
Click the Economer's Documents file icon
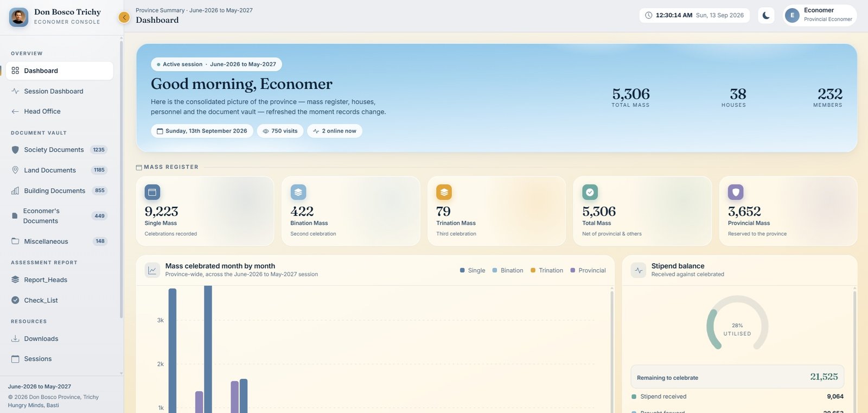click(x=15, y=216)
